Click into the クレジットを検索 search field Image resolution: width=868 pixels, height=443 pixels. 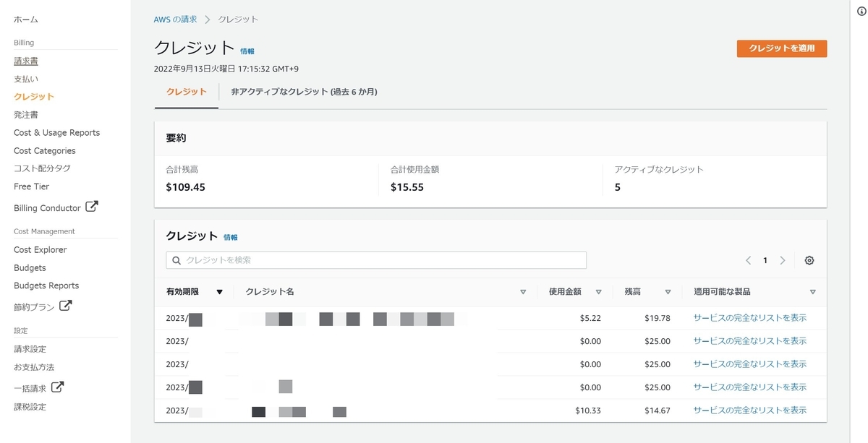(376, 260)
